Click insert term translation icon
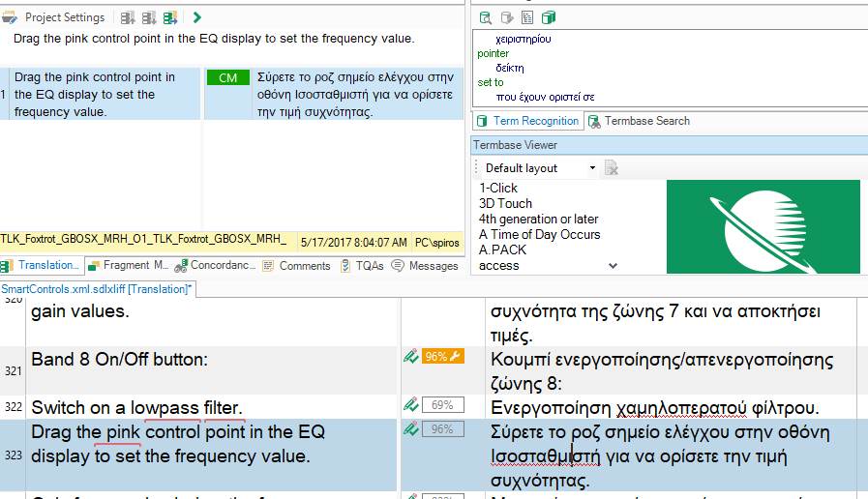This screenshot has width=868, height=499. click(506, 17)
